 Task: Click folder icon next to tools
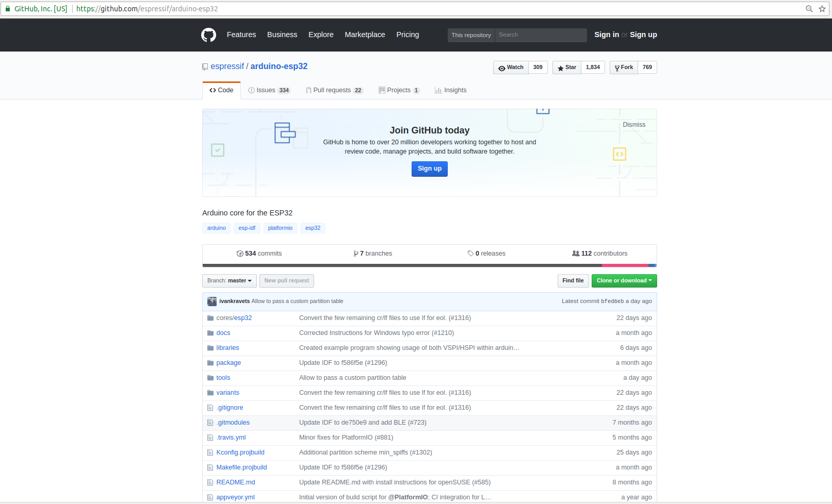(x=210, y=378)
